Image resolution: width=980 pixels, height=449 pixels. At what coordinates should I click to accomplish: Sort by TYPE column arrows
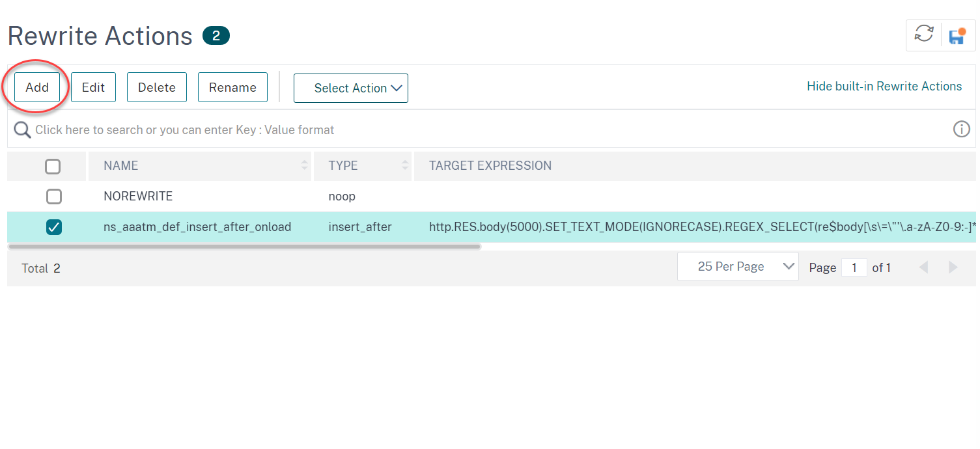pyautogui.click(x=404, y=166)
